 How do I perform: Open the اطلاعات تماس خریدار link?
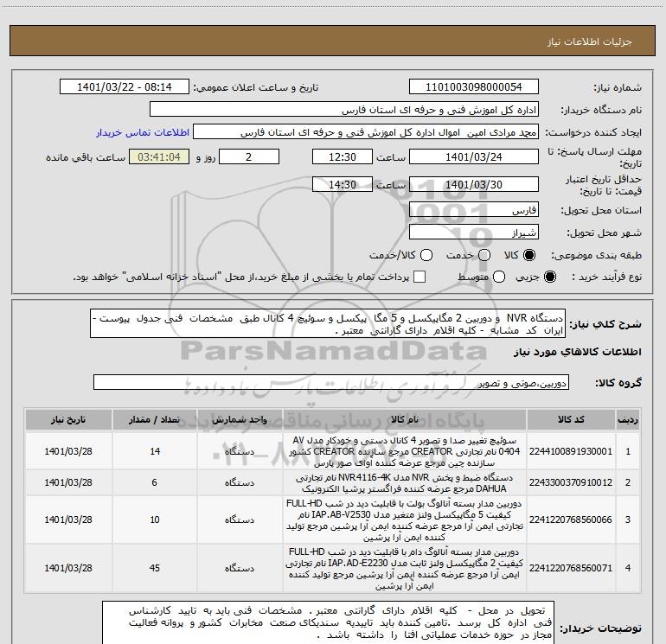(143, 132)
